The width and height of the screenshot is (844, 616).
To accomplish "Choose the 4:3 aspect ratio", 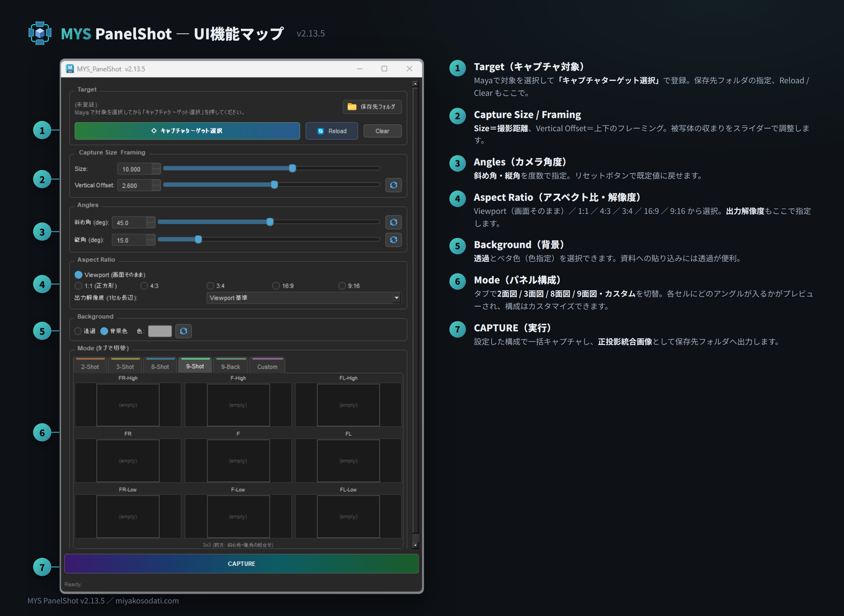I will 149,286.
